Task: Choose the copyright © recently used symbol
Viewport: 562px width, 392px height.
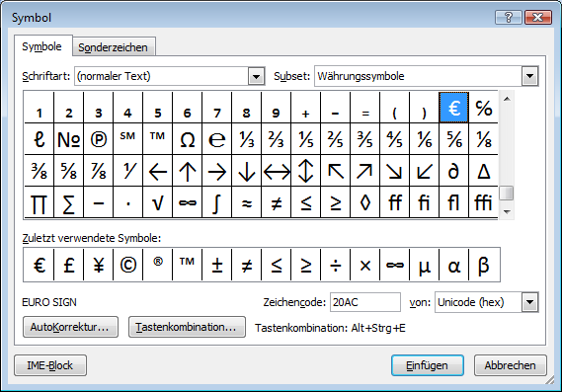Action: tap(127, 265)
